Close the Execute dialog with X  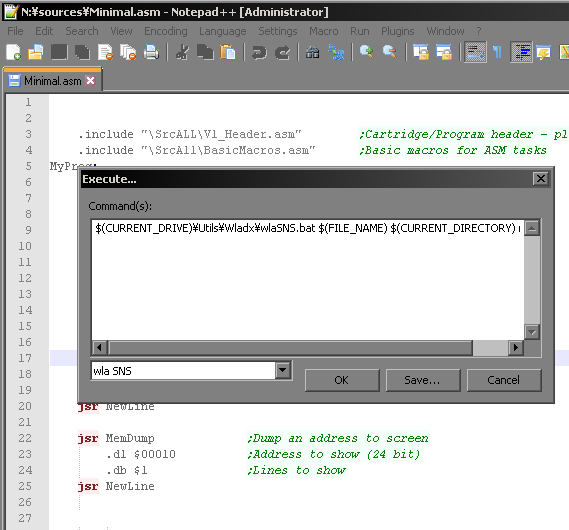click(541, 178)
